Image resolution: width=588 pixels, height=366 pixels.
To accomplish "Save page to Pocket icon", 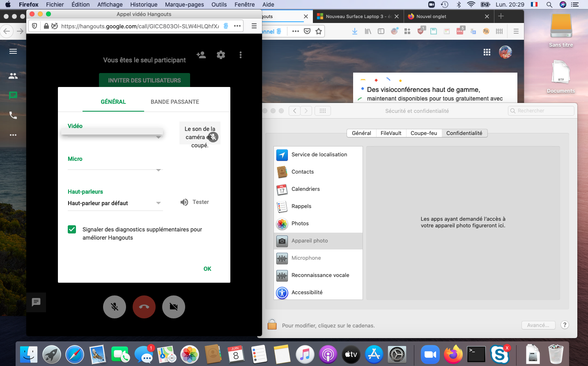I will tap(307, 31).
